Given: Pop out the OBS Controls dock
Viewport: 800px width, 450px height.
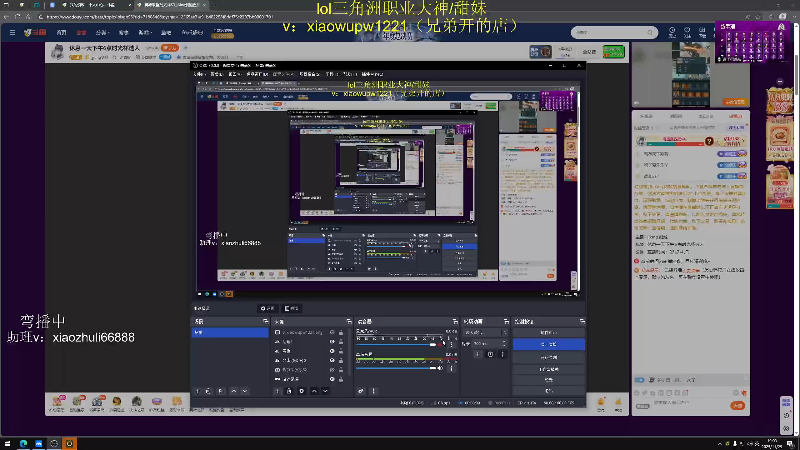Looking at the screenshot, I should click(582, 321).
